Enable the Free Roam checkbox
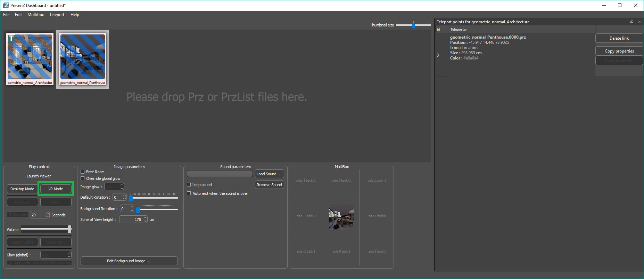Image resolution: width=644 pixels, height=279 pixels. 83,172
